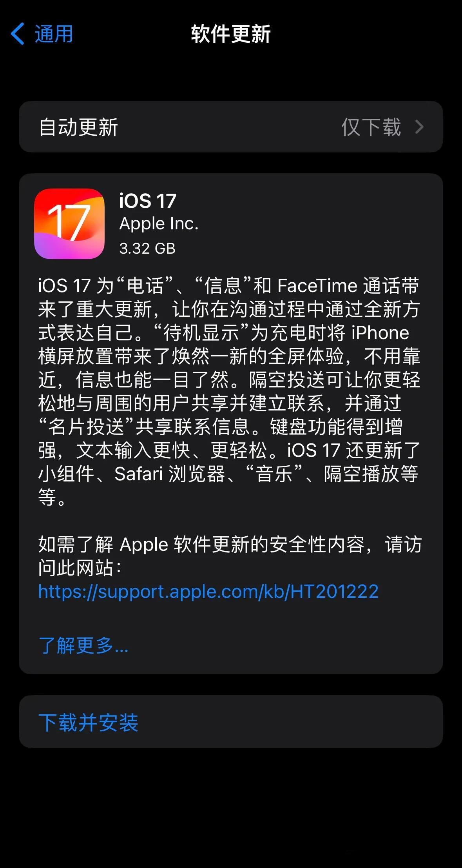Tap the 软件更新 page title
Screen dimensions: 462x868
tap(231, 34)
